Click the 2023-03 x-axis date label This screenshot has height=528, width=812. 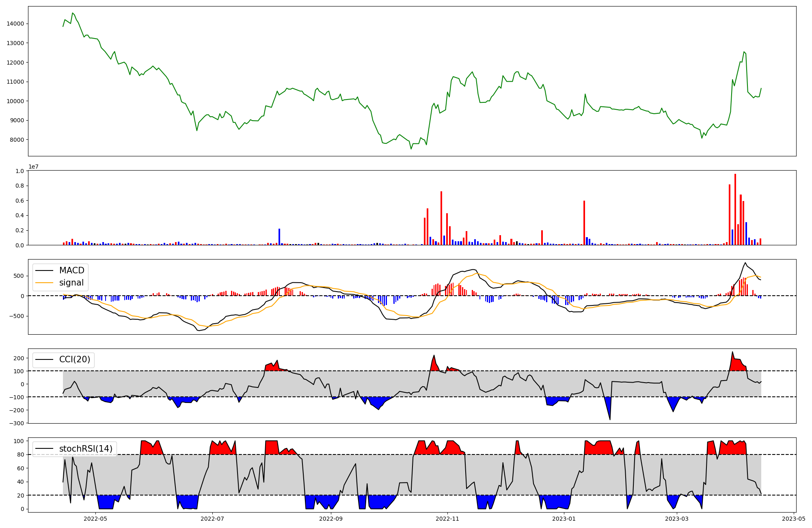pyautogui.click(x=677, y=519)
